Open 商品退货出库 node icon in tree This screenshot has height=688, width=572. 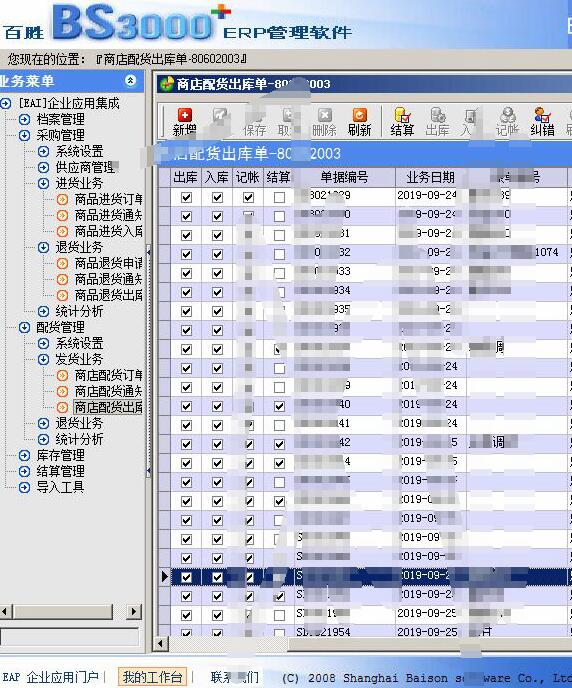[x=62, y=295]
